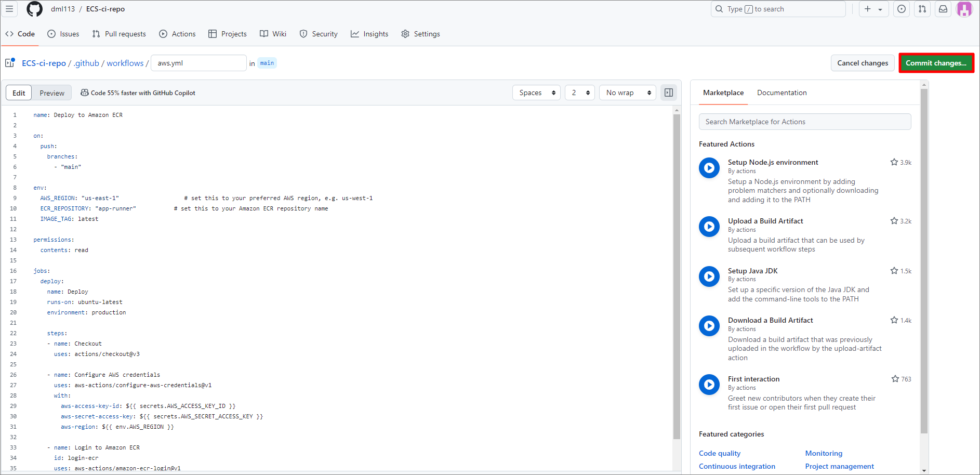Click Cancel changes button

point(863,63)
